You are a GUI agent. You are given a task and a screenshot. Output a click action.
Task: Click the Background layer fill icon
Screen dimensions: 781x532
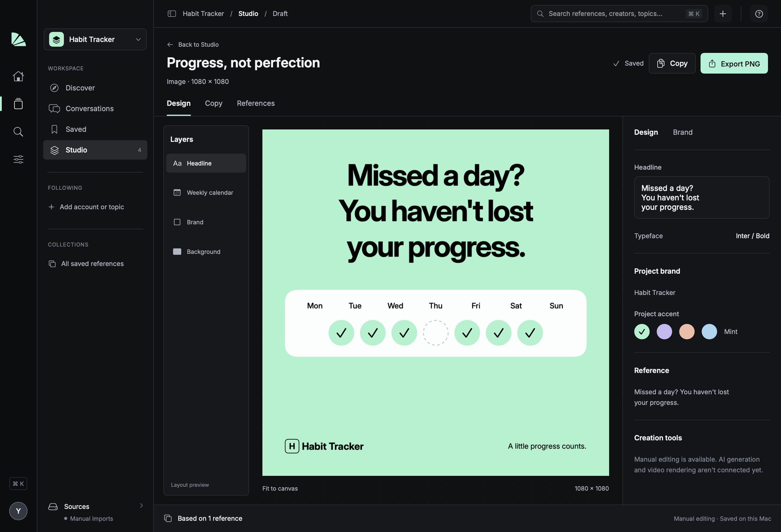coord(177,252)
